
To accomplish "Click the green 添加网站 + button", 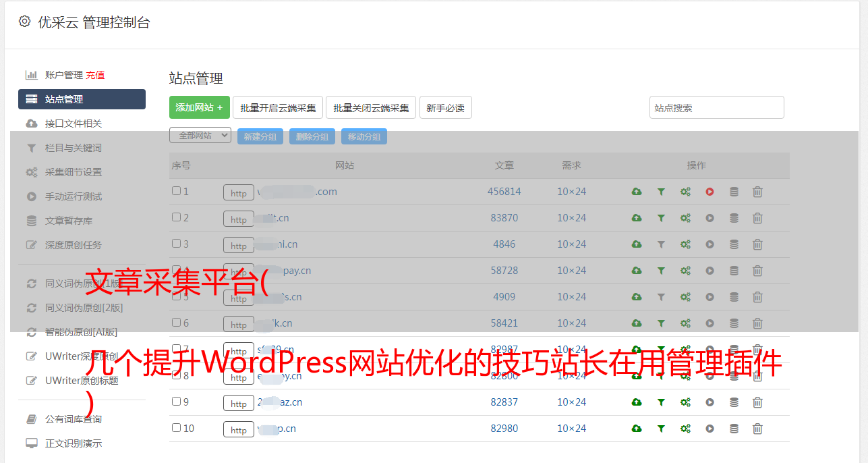I will 200,107.
